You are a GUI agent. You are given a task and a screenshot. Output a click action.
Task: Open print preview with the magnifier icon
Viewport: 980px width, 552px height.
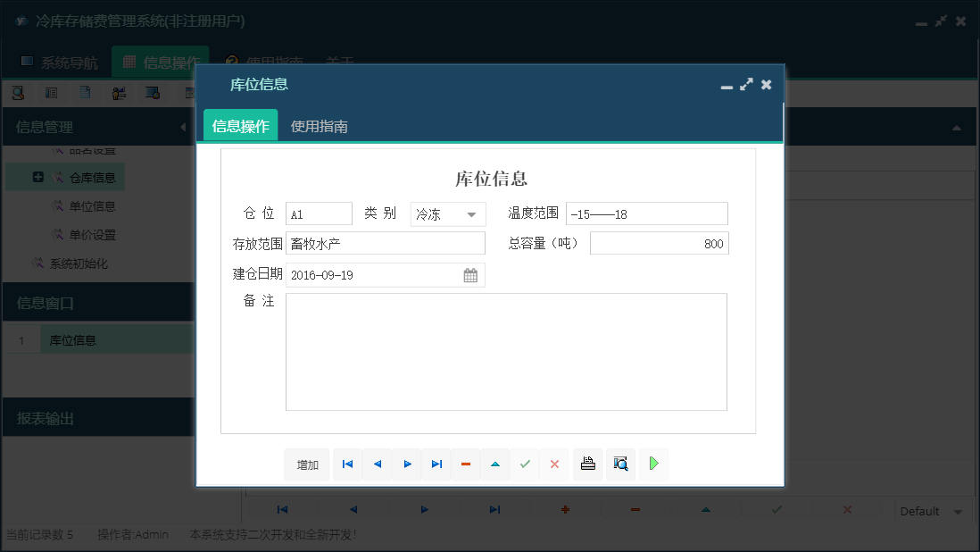coord(620,464)
